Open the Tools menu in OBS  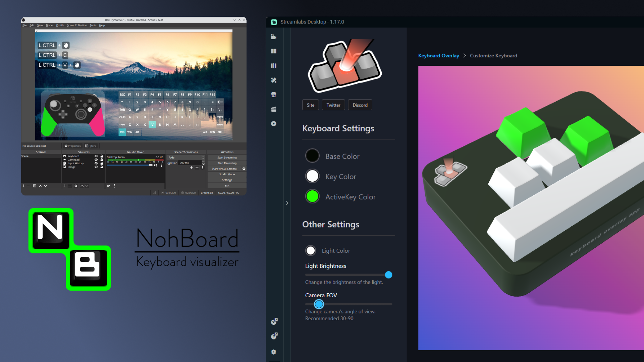click(93, 25)
